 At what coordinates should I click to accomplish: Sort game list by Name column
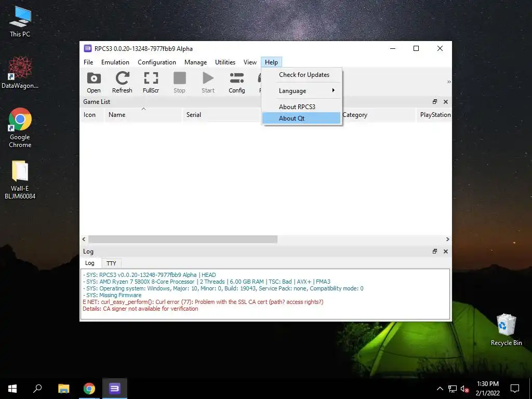143,115
